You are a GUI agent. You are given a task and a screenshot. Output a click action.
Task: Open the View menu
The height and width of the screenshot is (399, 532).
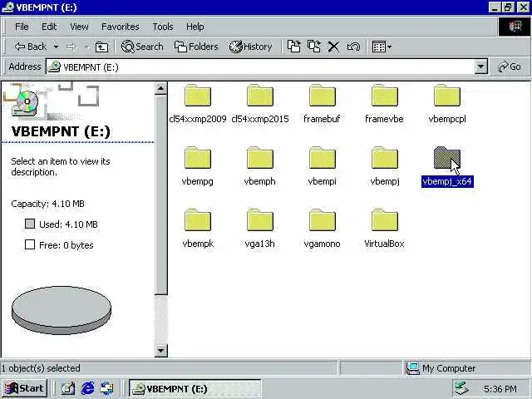[79, 27]
